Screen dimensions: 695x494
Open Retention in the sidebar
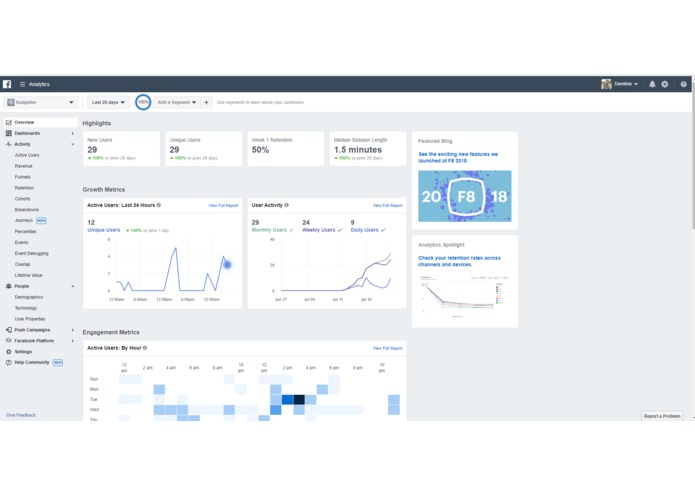[x=24, y=188]
